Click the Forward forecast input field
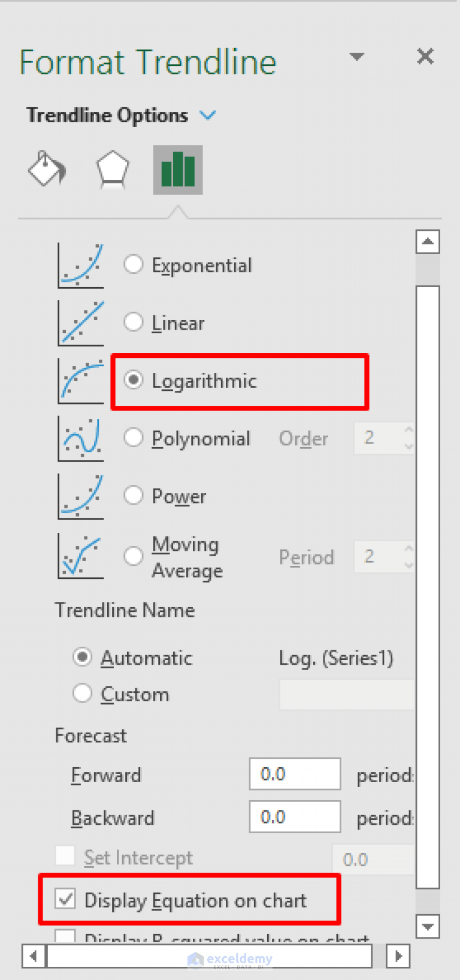 295,774
